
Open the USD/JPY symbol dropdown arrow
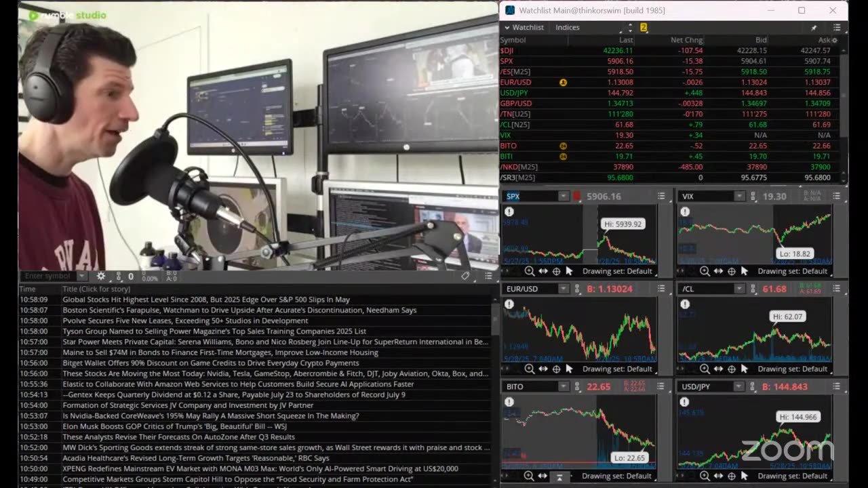pyautogui.click(x=738, y=386)
